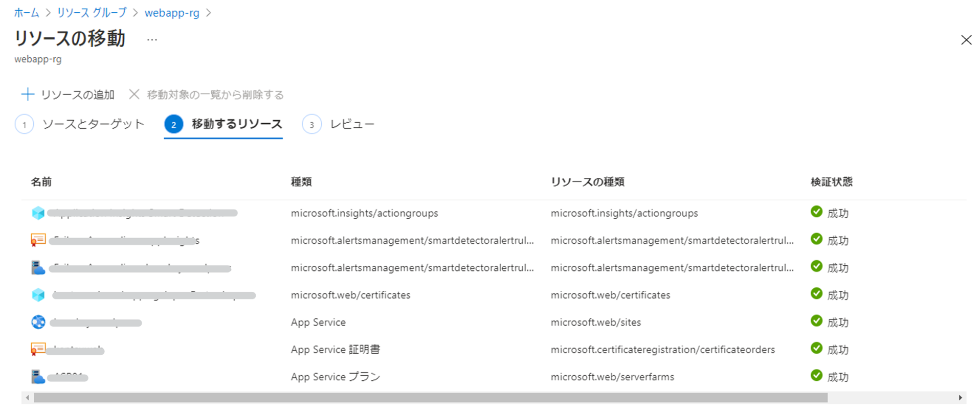Select the 移動するリソース step tab
This screenshot has height=413, width=980.
tap(224, 124)
